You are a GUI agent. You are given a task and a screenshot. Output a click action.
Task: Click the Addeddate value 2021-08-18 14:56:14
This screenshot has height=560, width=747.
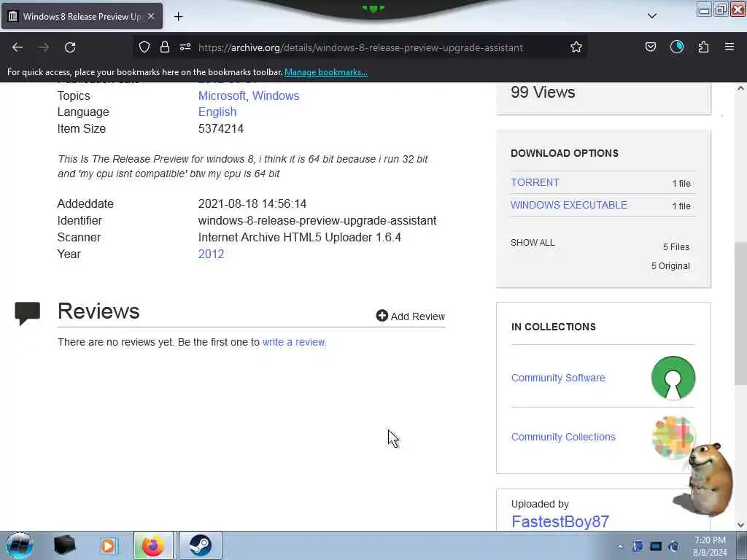[252, 204]
